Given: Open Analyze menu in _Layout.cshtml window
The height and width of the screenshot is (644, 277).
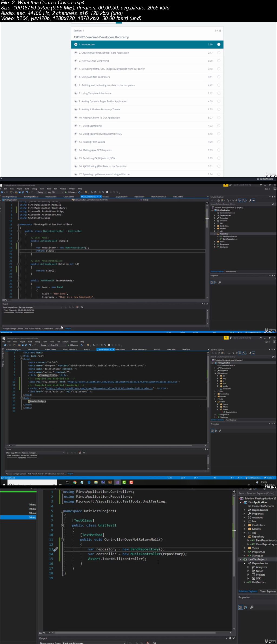Looking at the screenshot, I should tap(65, 342).
